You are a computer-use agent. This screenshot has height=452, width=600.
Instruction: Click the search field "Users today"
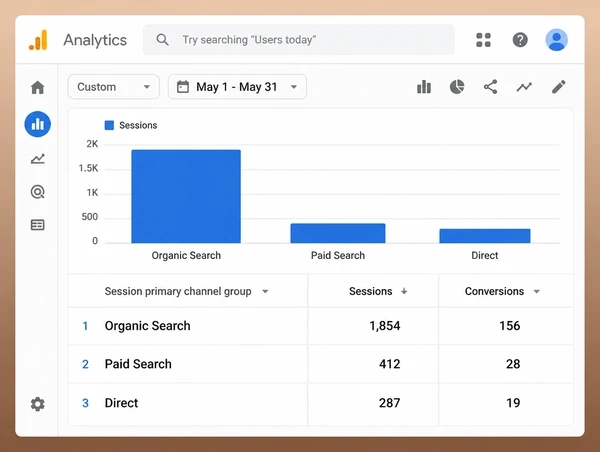[x=299, y=40]
